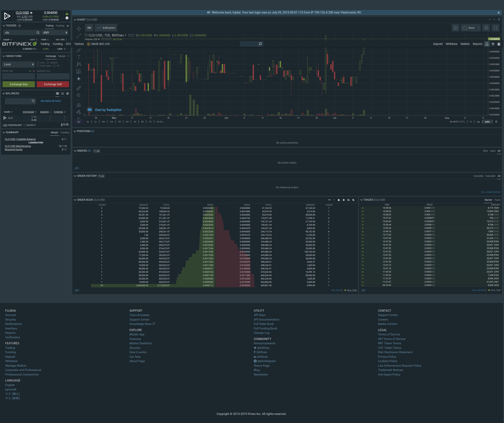Viewport: 504px width, 423px height.
Task: Click the Exchange Buy button
Action: click(x=19, y=84)
